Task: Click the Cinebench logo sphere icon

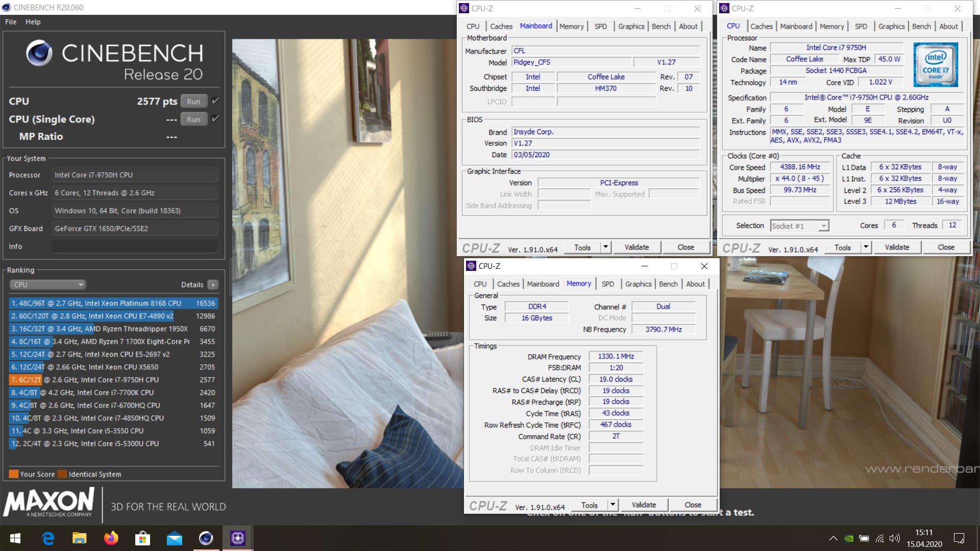Action: 39,53
